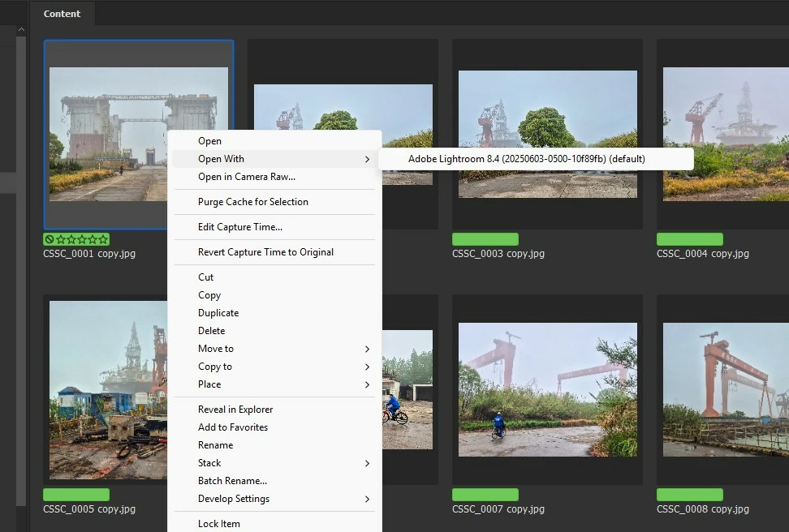Click the green label above CSSC_0004 copy.jpg
The width and height of the screenshot is (789, 532).
click(x=690, y=239)
